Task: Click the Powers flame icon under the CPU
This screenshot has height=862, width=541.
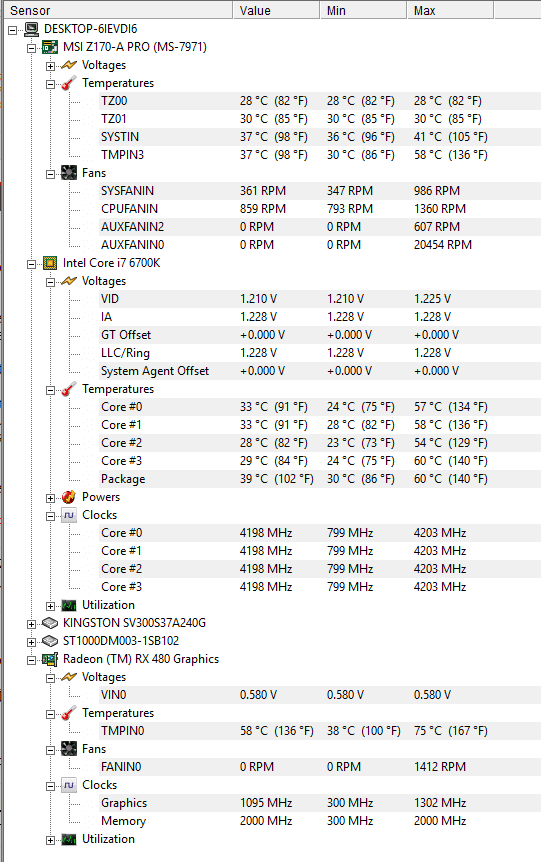Action: click(69, 497)
